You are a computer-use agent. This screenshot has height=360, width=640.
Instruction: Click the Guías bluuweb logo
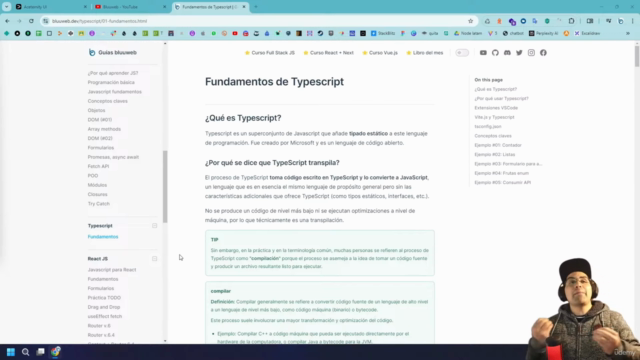coord(113,52)
